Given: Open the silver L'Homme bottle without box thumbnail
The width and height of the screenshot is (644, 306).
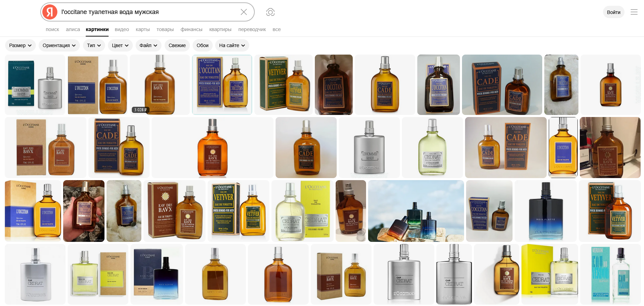Looking at the screenshot, I should click(369, 147).
